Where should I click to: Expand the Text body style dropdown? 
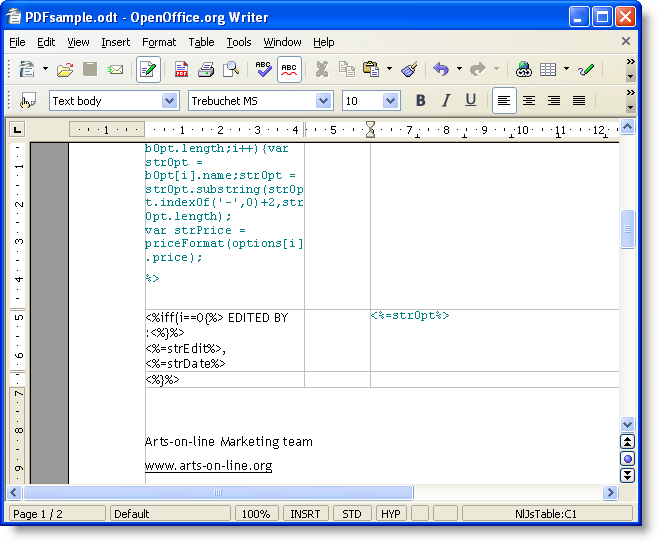coord(169,101)
